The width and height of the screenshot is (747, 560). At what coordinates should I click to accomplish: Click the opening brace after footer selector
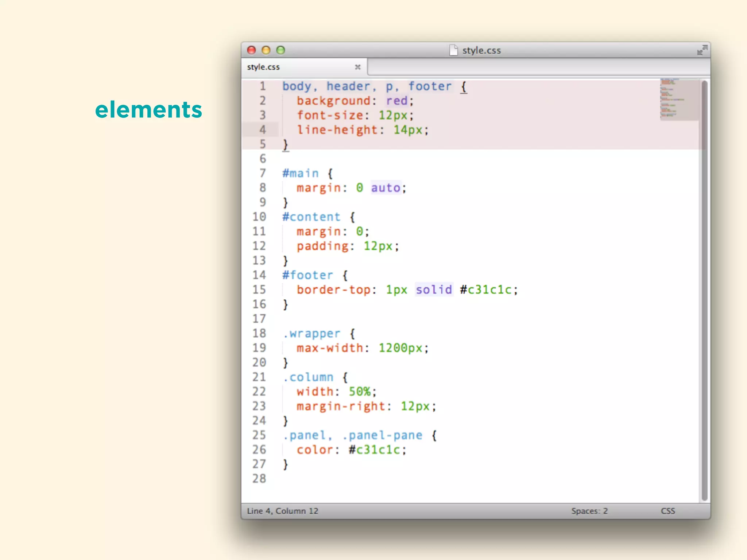[464, 87]
